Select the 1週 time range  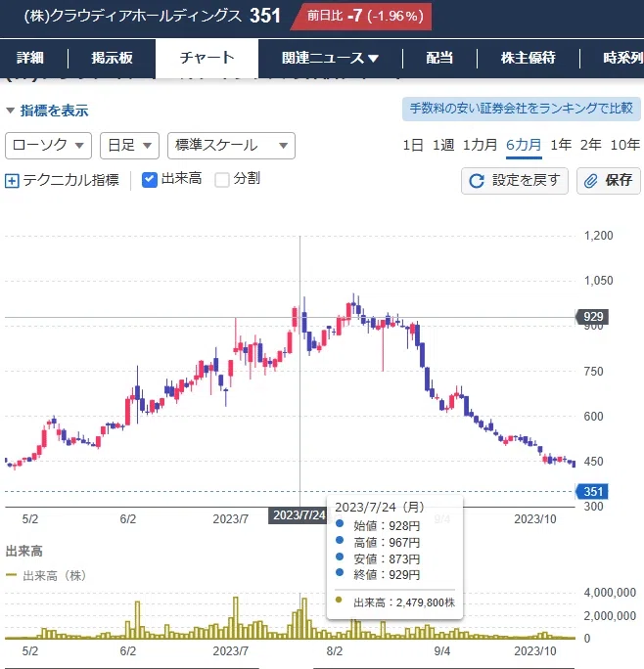click(443, 145)
